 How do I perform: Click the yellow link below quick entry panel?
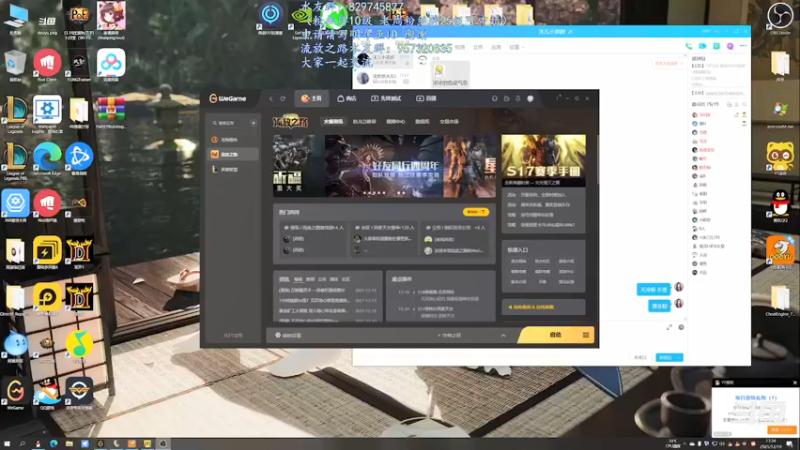532,307
